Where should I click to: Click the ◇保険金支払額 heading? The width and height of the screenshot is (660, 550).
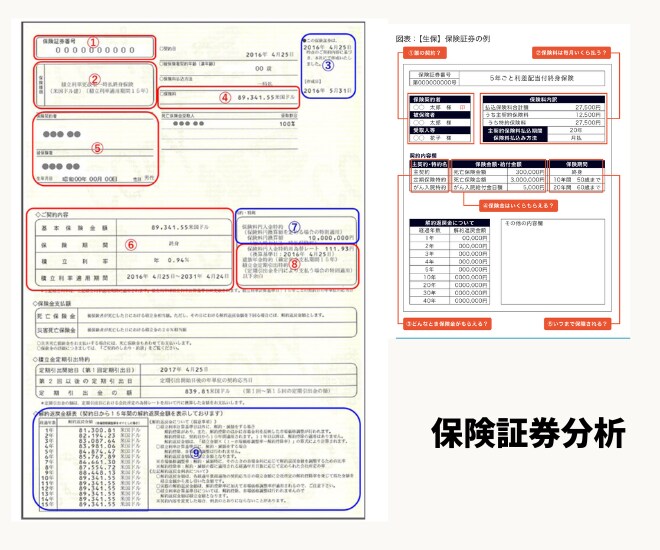point(52,303)
